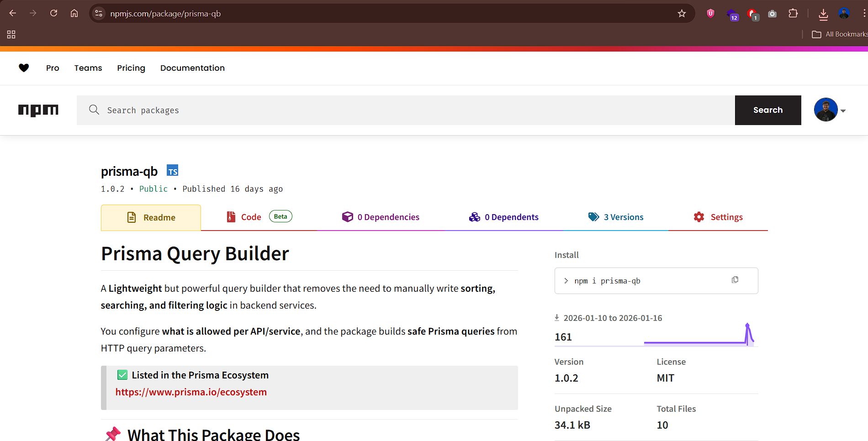Click the Total Files value 10
The height and width of the screenshot is (441, 868).
[662, 425]
